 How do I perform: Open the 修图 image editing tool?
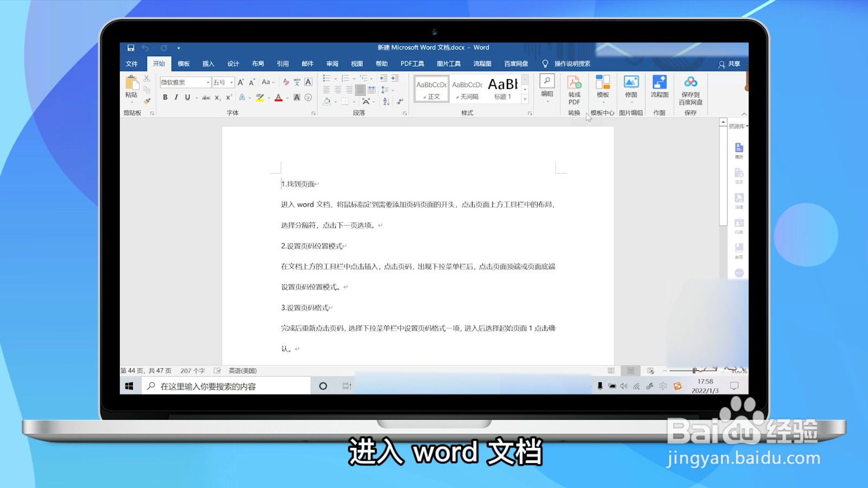tap(631, 87)
